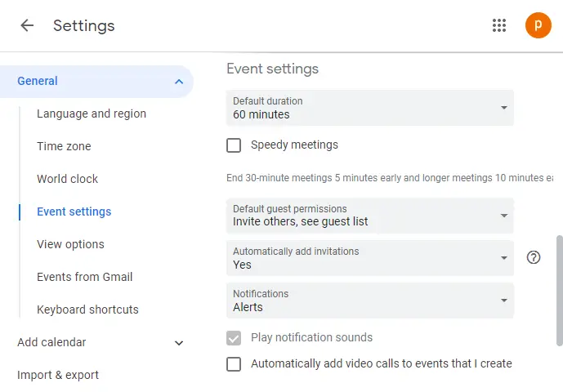This screenshot has width=563, height=392.
Task: Open the Google apps grid
Action: click(x=499, y=25)
